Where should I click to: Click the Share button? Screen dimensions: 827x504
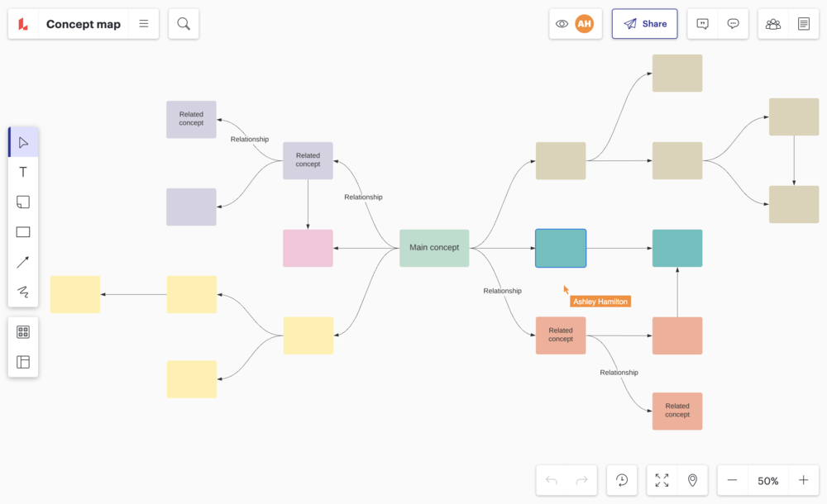tap(644, 24)
